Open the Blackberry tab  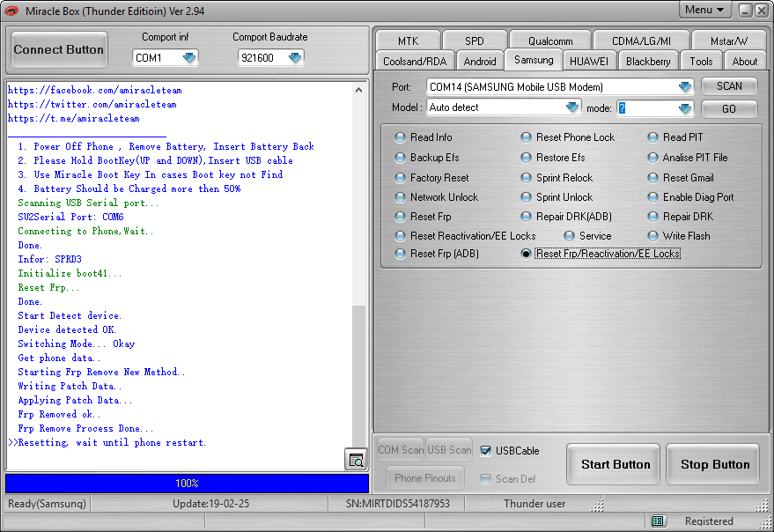pos(648,62)
